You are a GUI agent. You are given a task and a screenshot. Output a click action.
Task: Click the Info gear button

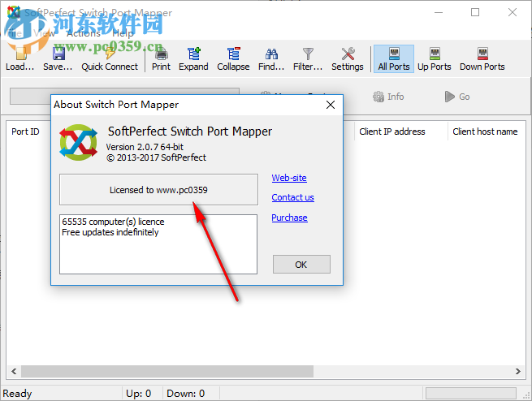pyautogui.click(x=388, y=97)
